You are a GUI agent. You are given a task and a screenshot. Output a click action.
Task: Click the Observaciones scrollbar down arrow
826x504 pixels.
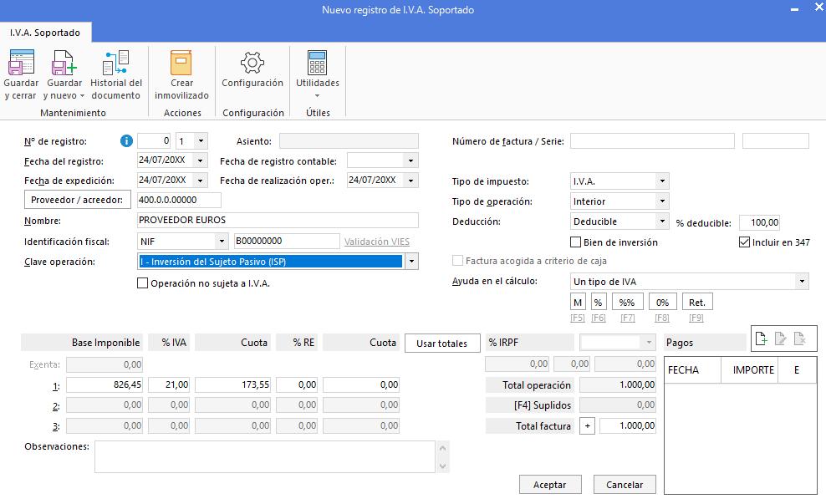442,466
